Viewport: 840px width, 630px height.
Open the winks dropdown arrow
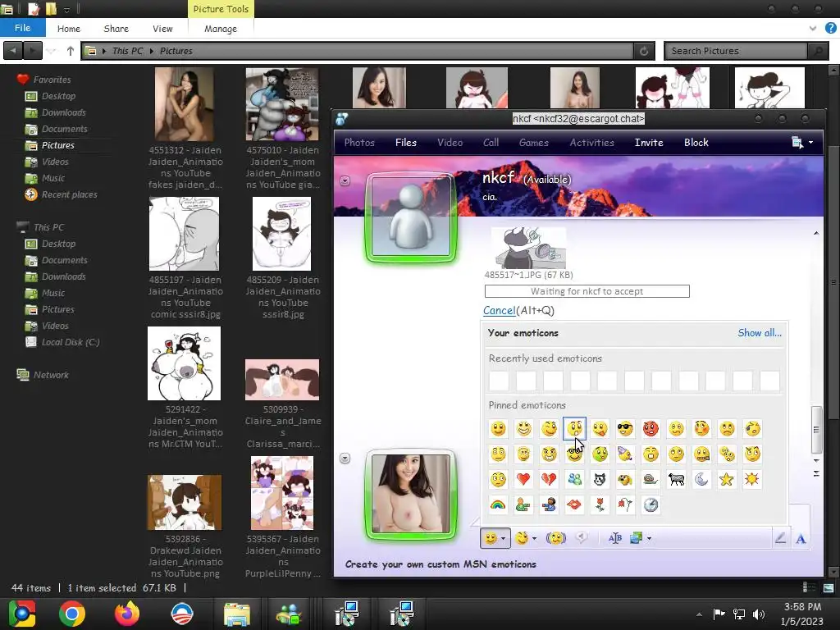[534, 538]
